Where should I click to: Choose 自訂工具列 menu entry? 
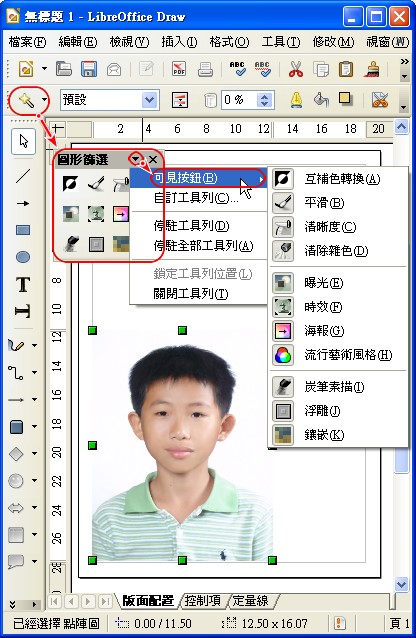[199, 198]
